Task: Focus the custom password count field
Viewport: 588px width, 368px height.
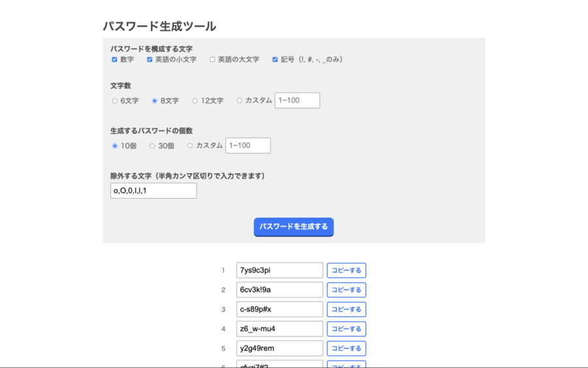Action: [248, 146]
